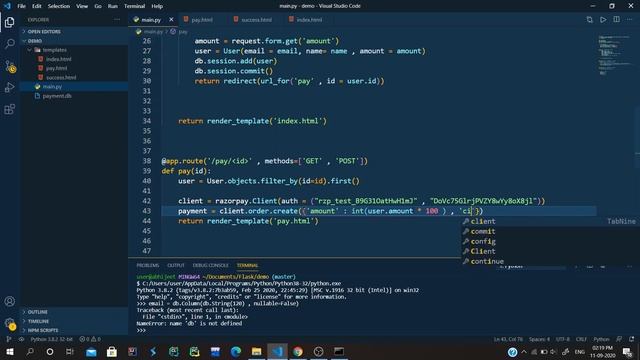Open the Run menu
Image resolution: width=640 pixels, height=360 pixels.
tap(113, 6)
